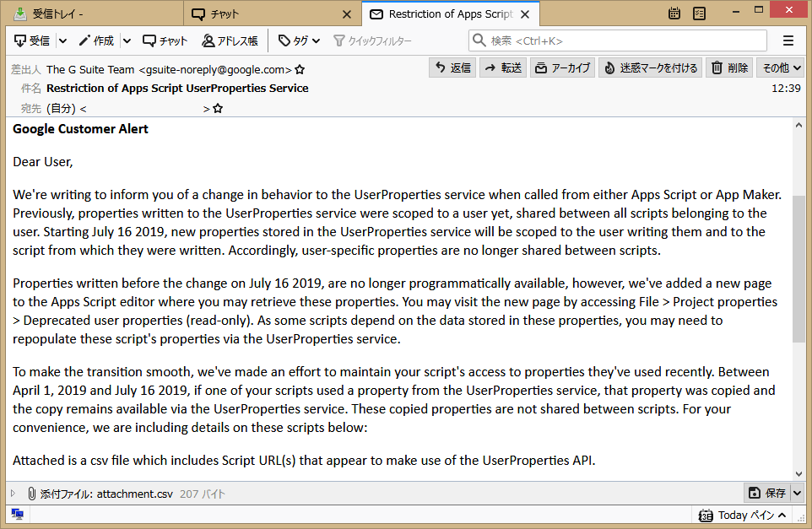Click the 受信 get messages button
The image size is (812, 529).
click(x=32, y=40)
